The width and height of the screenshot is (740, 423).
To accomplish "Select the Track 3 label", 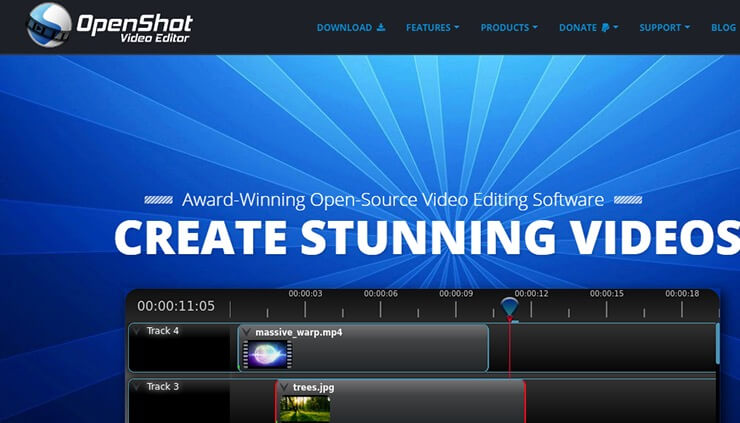I will tap(162, 387).
